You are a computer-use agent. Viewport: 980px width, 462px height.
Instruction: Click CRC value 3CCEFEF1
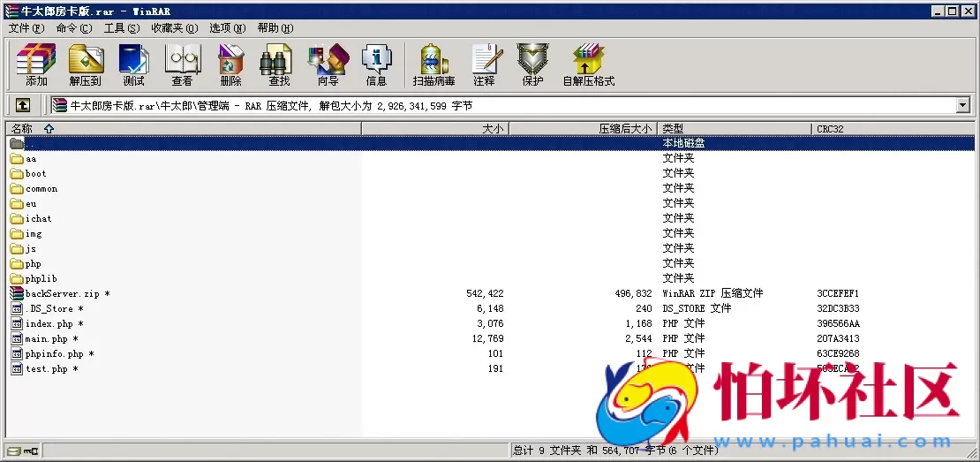tap(838, 294)
